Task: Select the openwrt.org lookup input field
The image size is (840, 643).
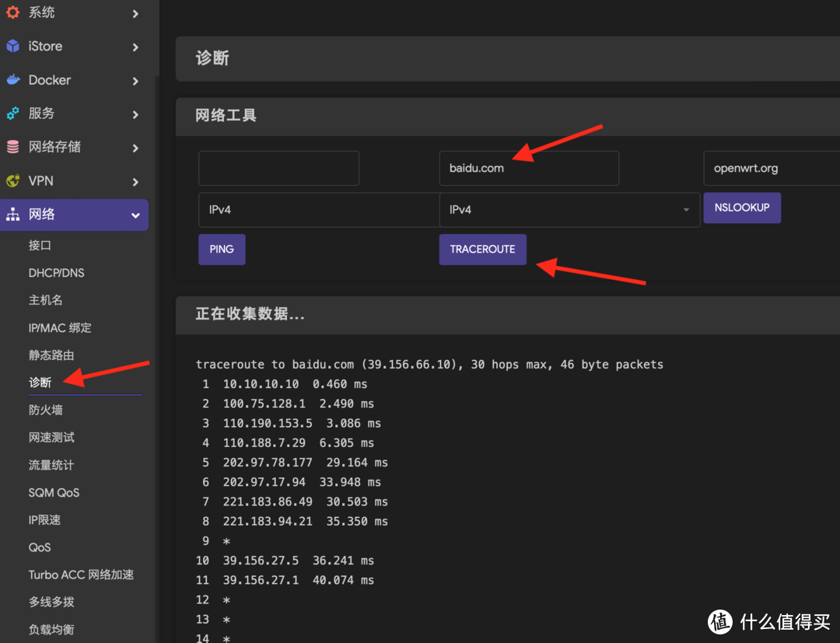Action: click(x=770, y=168)
